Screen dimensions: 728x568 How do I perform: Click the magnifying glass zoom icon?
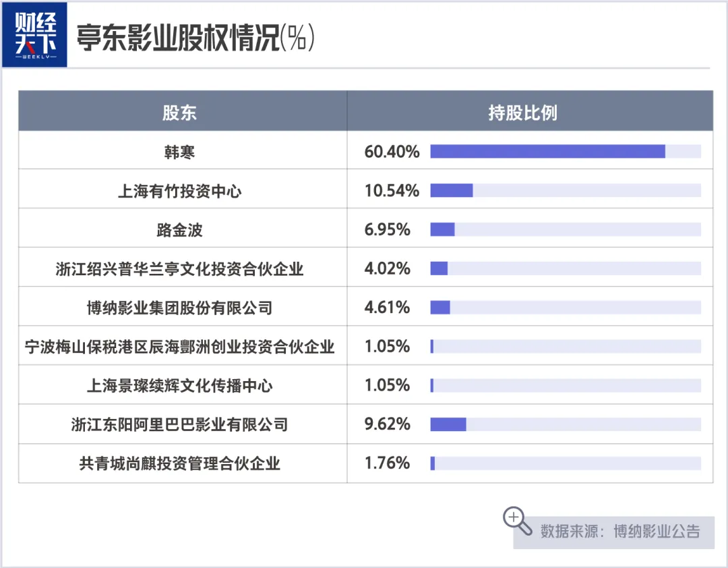coord(516,519)
